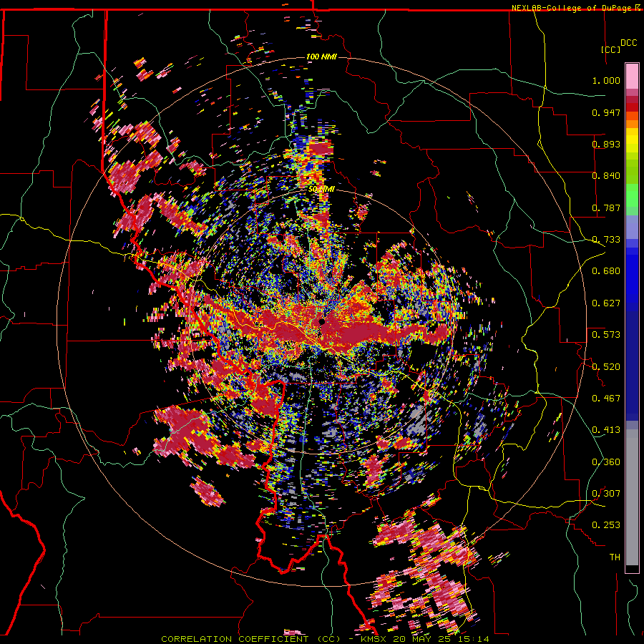The image size is (644, 644).
Task: Click the [CC] legend units label
Action: 611,49
